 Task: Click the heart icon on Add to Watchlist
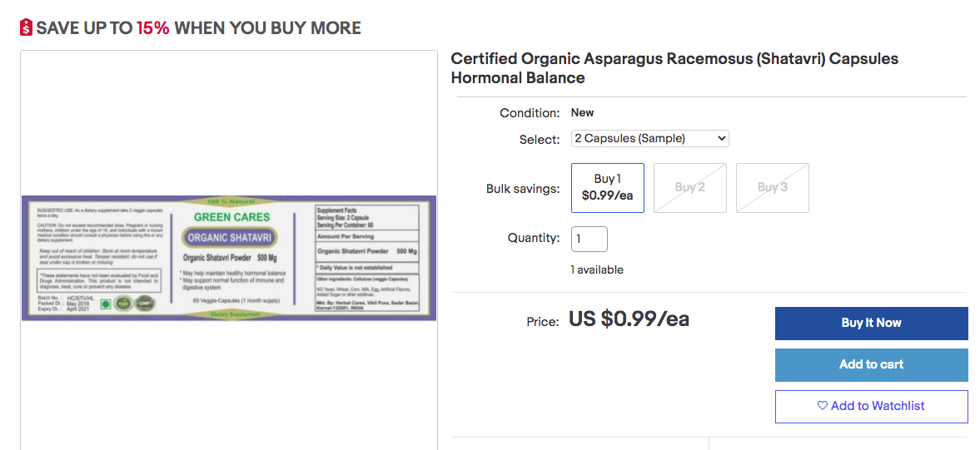pyautogui.click(x=823, y=406)
